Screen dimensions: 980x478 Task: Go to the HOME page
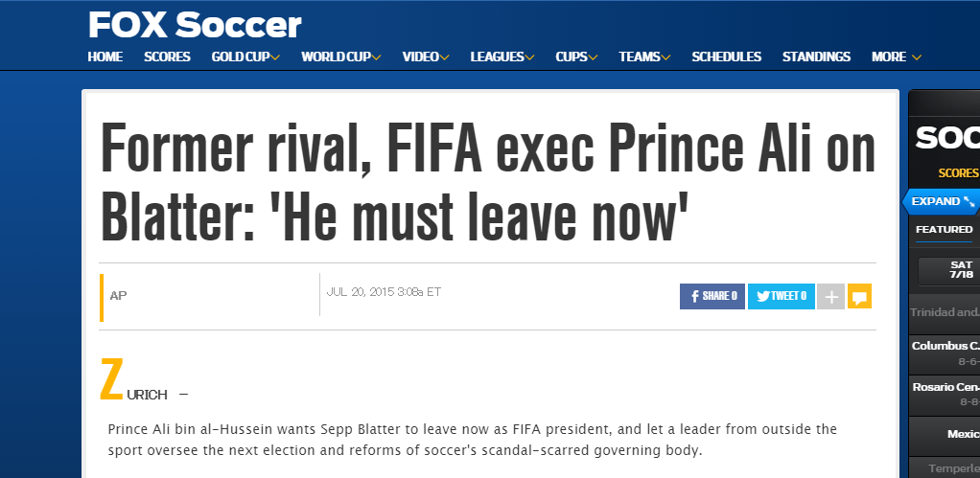click(105, 57)
